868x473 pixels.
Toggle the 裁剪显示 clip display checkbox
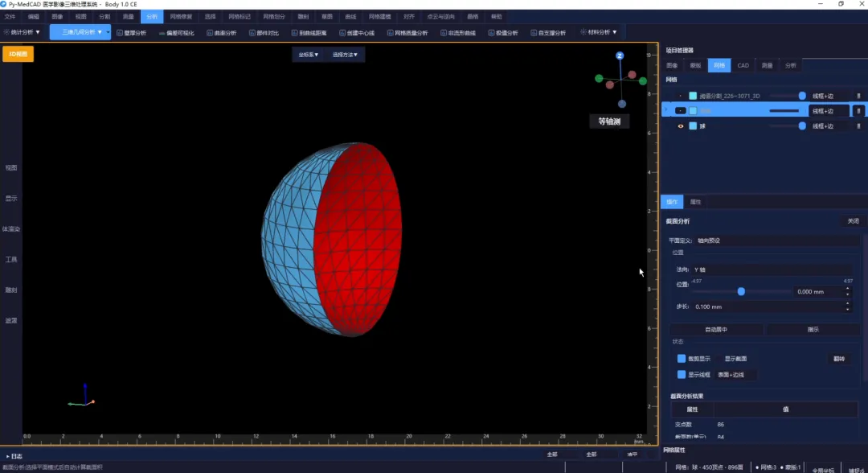tap(682, 358)
